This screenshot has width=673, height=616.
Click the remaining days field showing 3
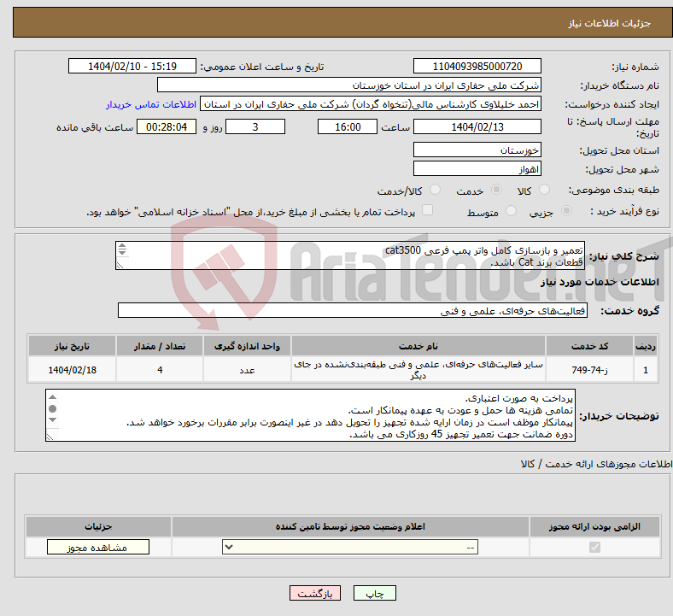point(255,127)
